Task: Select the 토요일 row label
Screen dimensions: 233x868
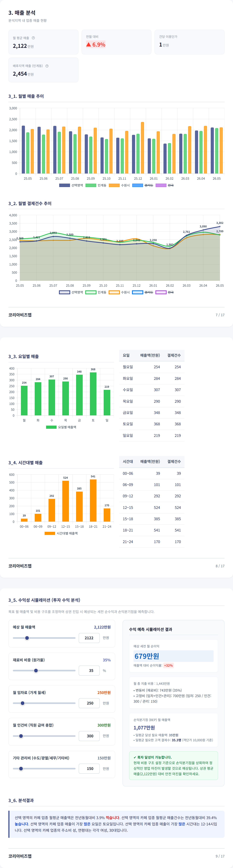Action: [x=128, y=424]
